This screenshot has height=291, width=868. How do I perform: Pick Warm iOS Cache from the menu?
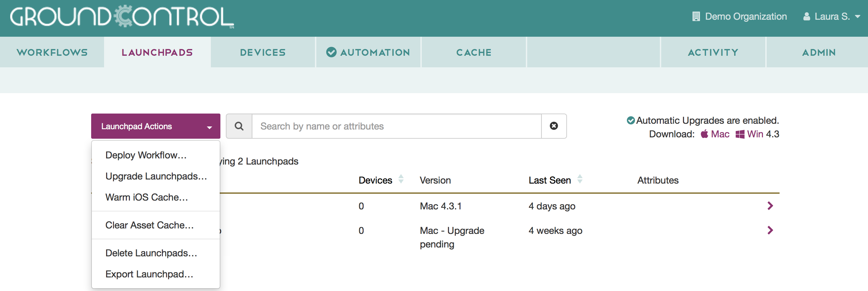click(x=147, y=197)
